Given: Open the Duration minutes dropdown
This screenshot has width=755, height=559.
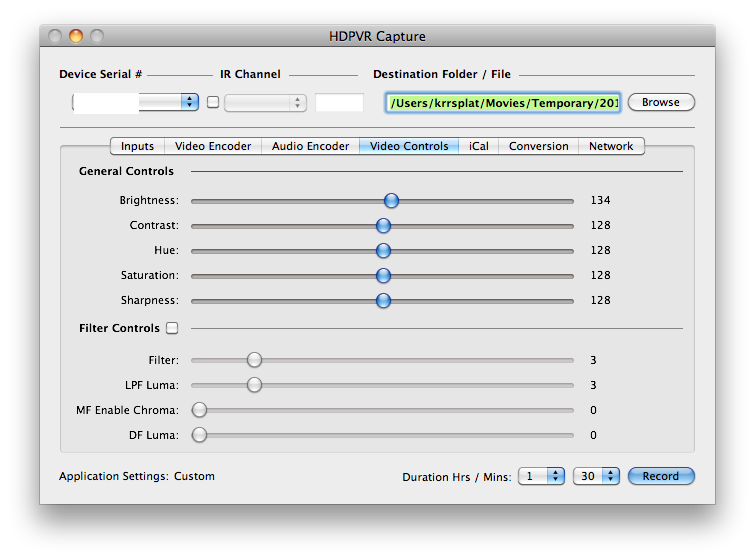Looking at the screenshot, I should (596, 476).
